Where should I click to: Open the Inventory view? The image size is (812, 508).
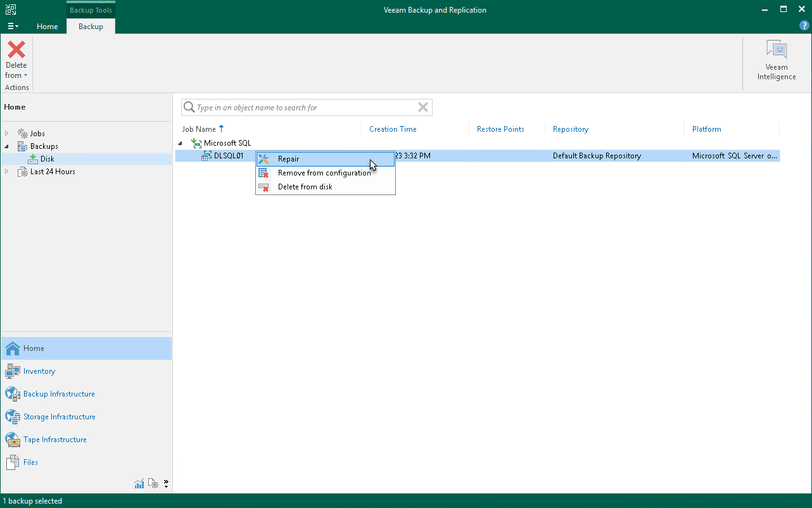(x=86, y=371)
